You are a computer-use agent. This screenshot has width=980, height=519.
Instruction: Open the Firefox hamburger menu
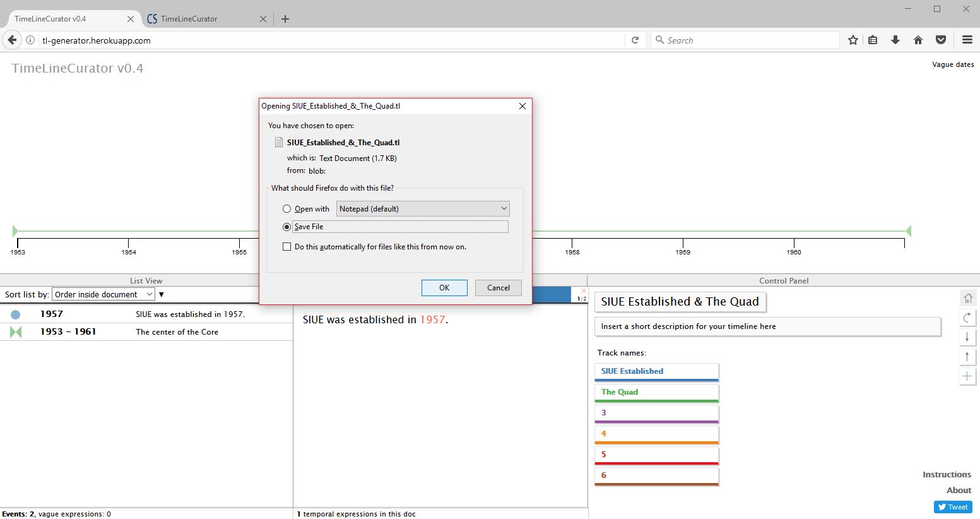click(967, 40)
